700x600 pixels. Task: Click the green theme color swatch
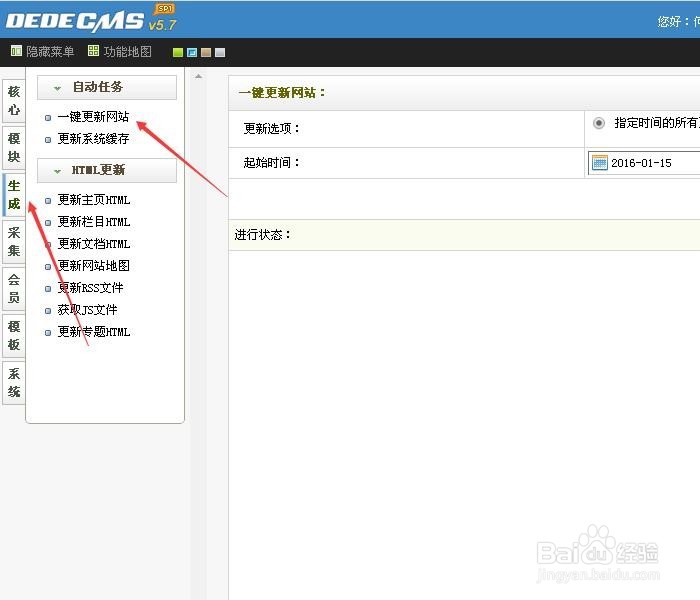coord(178,52)
